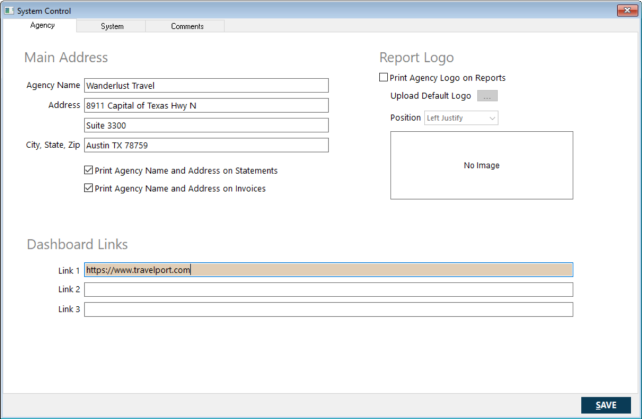Click the Link 3 field
Image resolution: width=642 pixels, height=419 pixels.
[328, 310]
